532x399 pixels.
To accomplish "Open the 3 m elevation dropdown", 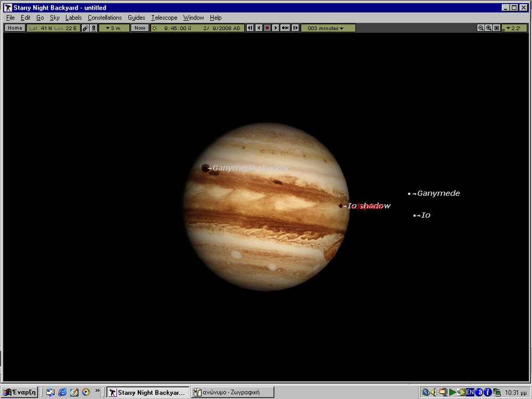I will [x=113, y=28].
